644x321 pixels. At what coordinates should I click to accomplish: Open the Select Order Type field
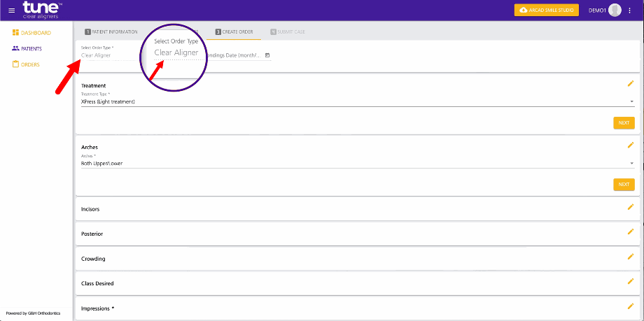[x=108, y=54]
